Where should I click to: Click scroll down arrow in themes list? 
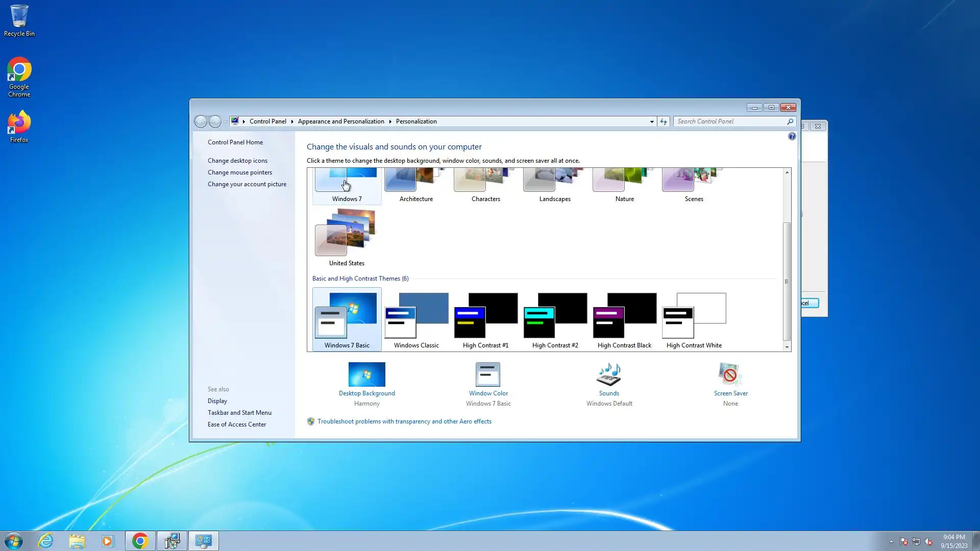pos(787,347)
